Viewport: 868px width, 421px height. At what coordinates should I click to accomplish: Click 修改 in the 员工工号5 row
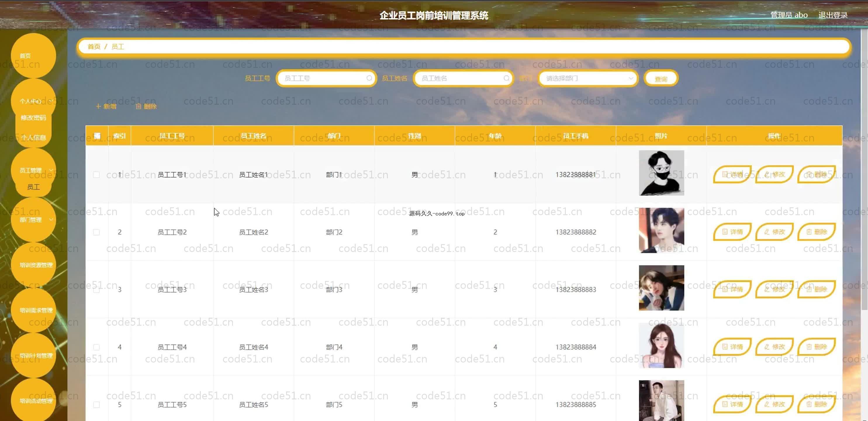[774, 404]
